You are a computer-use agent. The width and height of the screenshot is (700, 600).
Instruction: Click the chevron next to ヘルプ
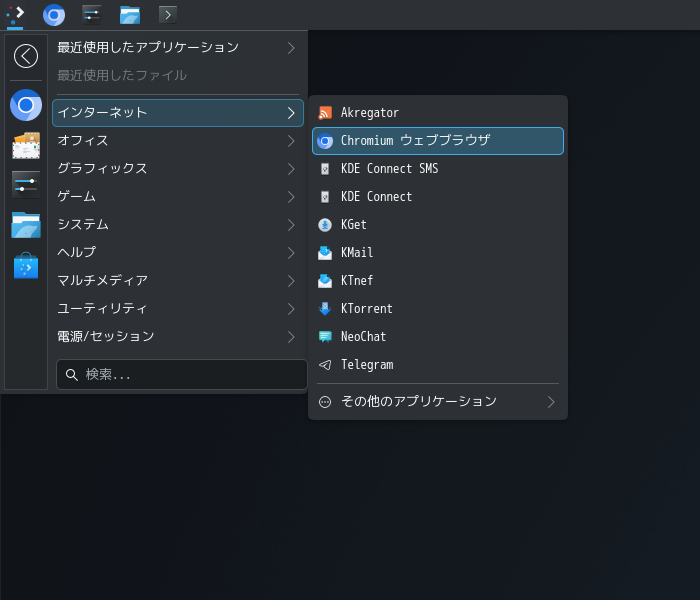291,253
